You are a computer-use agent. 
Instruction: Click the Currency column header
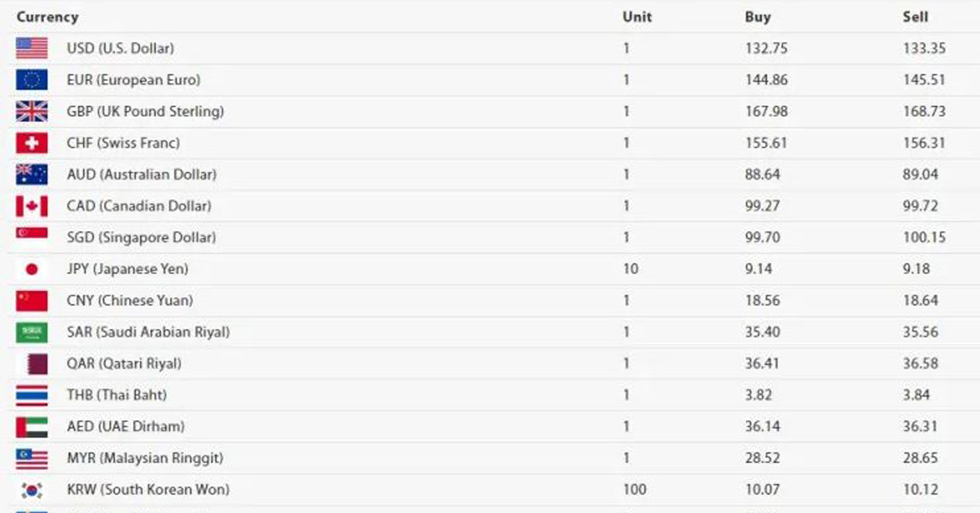tap(47, 17)
